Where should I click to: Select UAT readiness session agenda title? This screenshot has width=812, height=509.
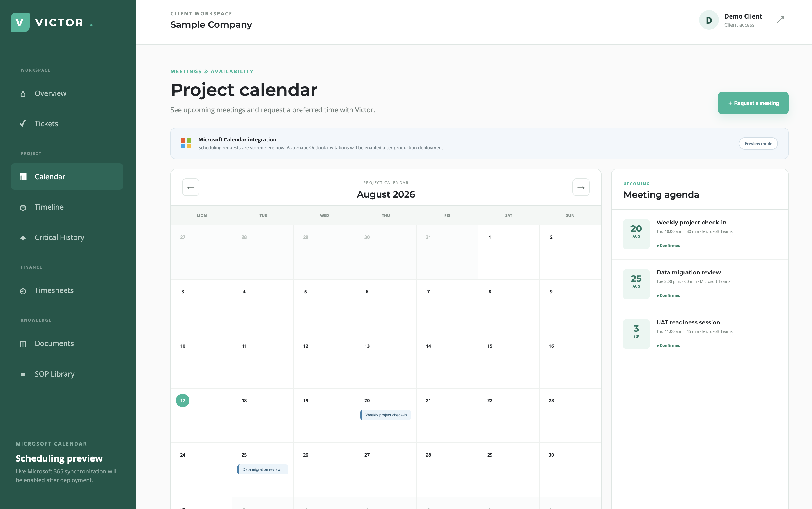pos(688,322)
